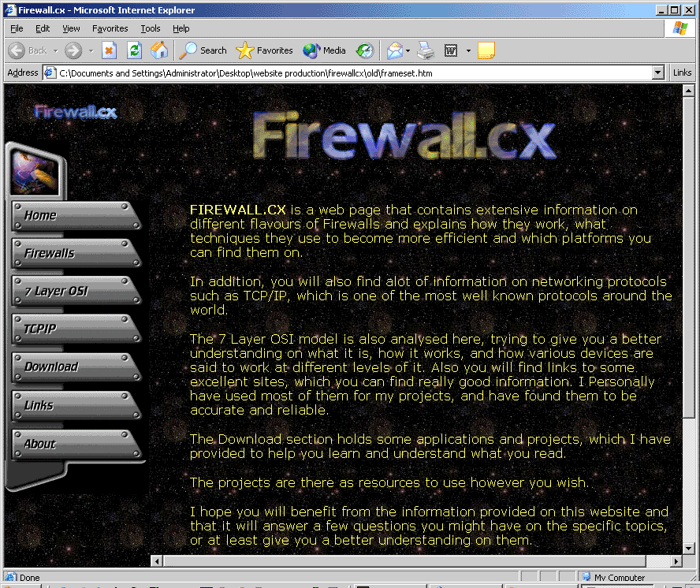Click the vertical scrollbar thumb
The image size is (700, 588).
pos(688,257)
